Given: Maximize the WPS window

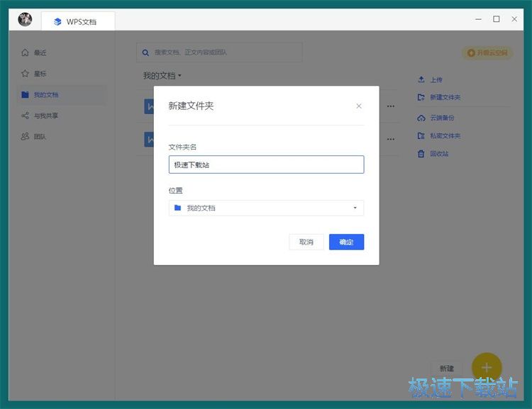Looking at the screenshot, I should point(497,19).
